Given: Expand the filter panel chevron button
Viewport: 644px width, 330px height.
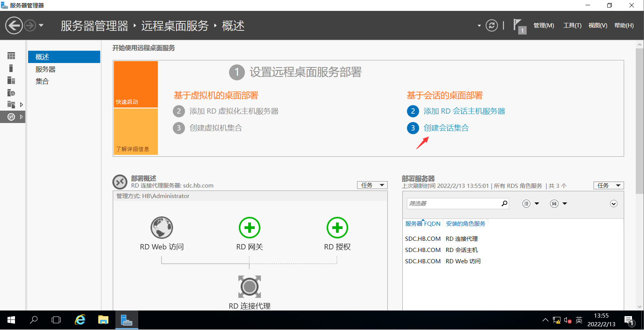Looking at the screenshot, I should [613, 204].
